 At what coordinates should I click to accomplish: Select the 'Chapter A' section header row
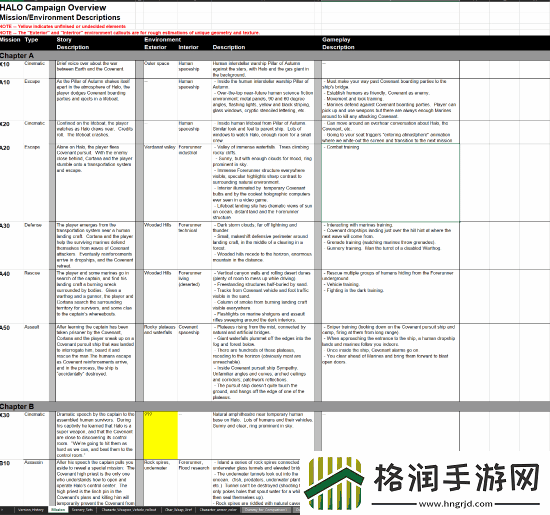275,55
